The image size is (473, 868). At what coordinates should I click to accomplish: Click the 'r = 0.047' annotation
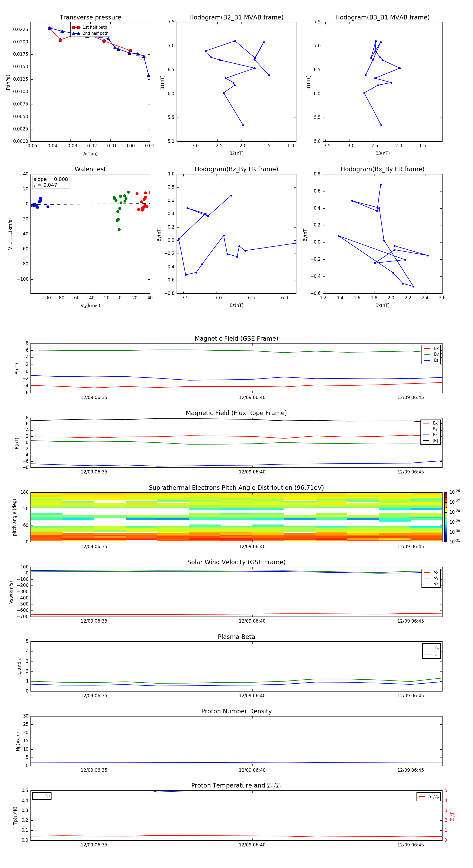click(x=45, y=185)
